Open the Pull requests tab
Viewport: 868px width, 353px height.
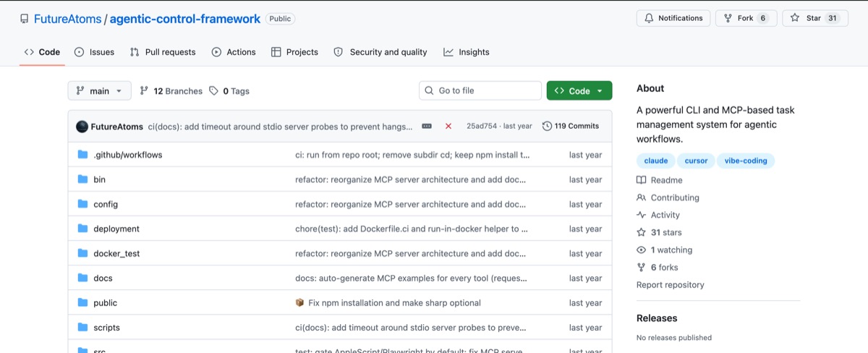(x=163, y=52)
